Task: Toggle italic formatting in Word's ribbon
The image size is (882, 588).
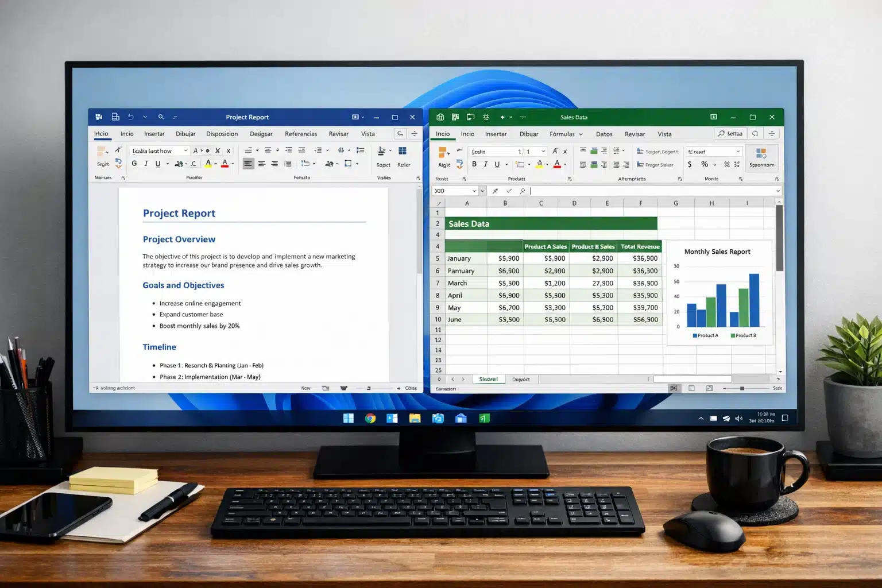Action: 145,164
